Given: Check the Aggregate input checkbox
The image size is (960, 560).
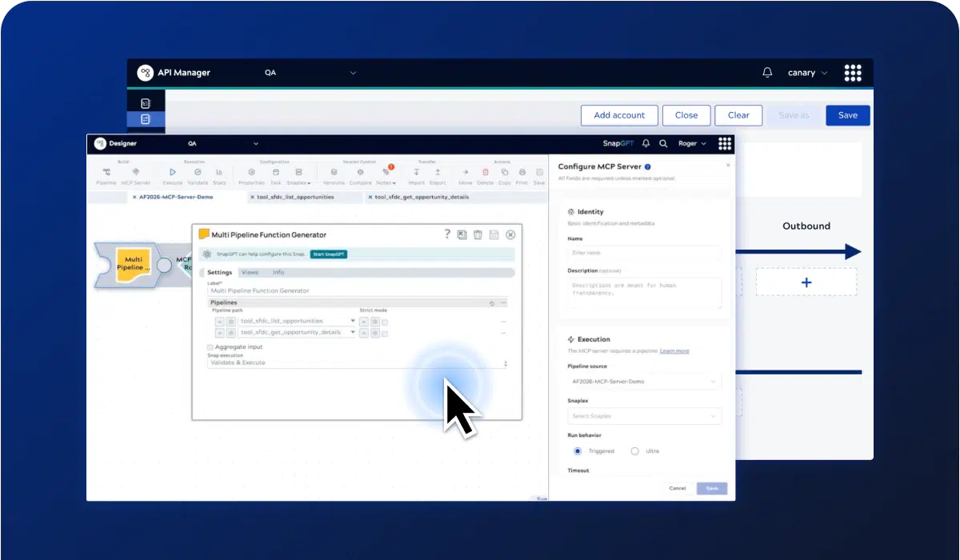Looking at the screenshot, I should point(210,347).
